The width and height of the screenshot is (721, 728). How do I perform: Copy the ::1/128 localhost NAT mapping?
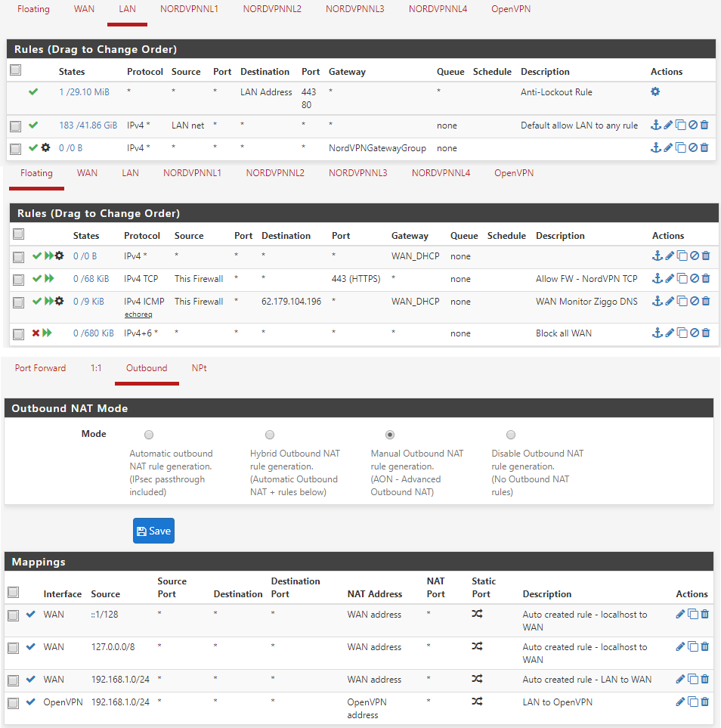pyautogui.click(x=692, y=615)
